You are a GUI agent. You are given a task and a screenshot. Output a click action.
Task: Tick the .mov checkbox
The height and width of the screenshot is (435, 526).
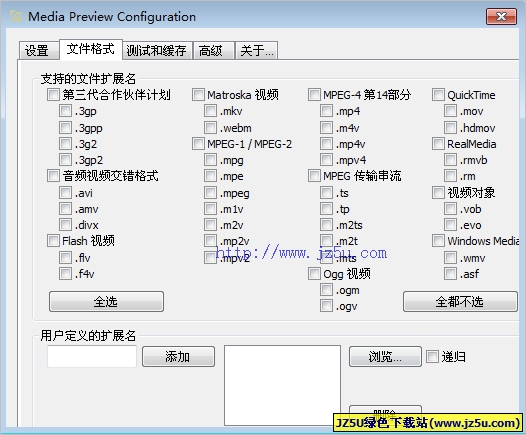click(451, 111)
